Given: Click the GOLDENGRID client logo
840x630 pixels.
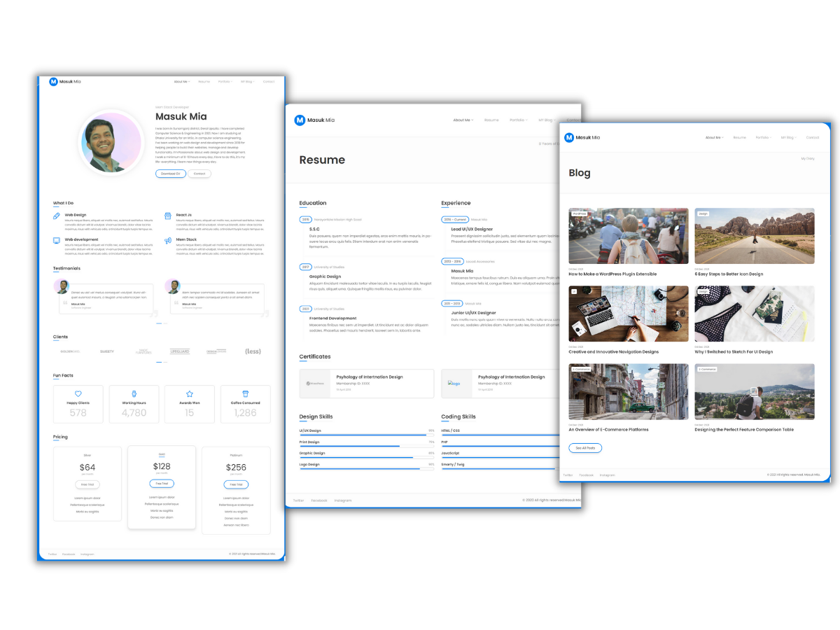Looking at the screenshot, I should tap(71, 351).
